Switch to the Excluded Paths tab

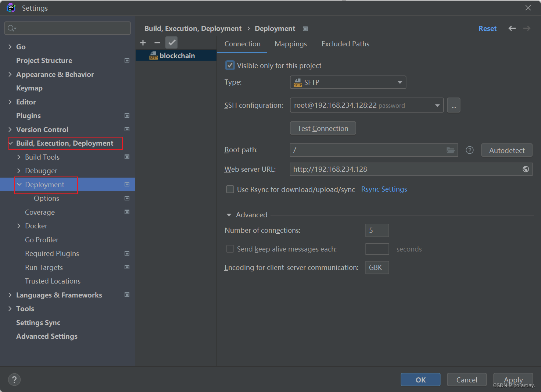(x=345, y=44)
